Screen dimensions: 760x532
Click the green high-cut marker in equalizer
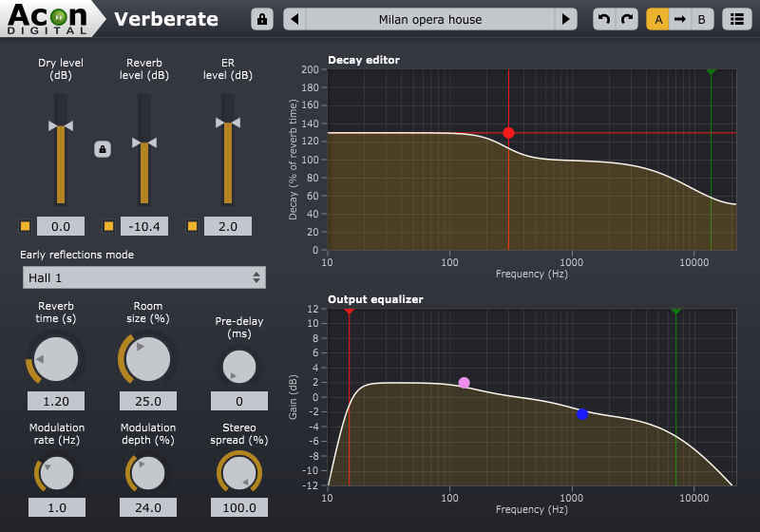676,311
